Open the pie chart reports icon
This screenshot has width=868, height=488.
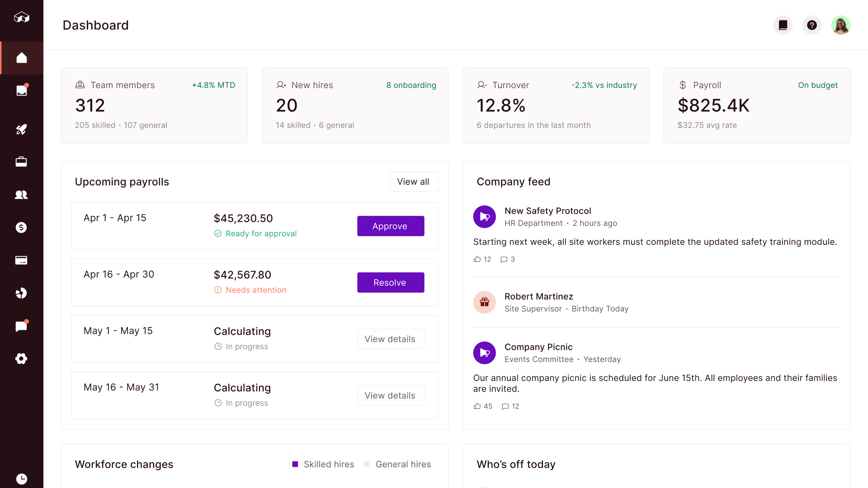click(x=21, y=293)
